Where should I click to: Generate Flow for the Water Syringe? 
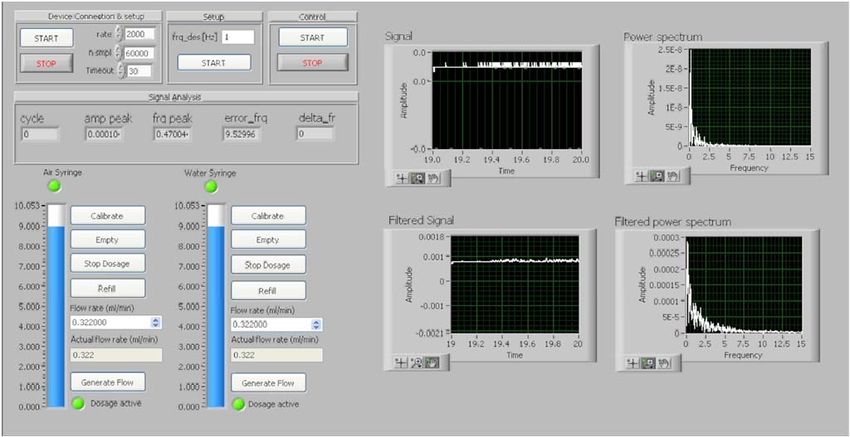(268, 382)
